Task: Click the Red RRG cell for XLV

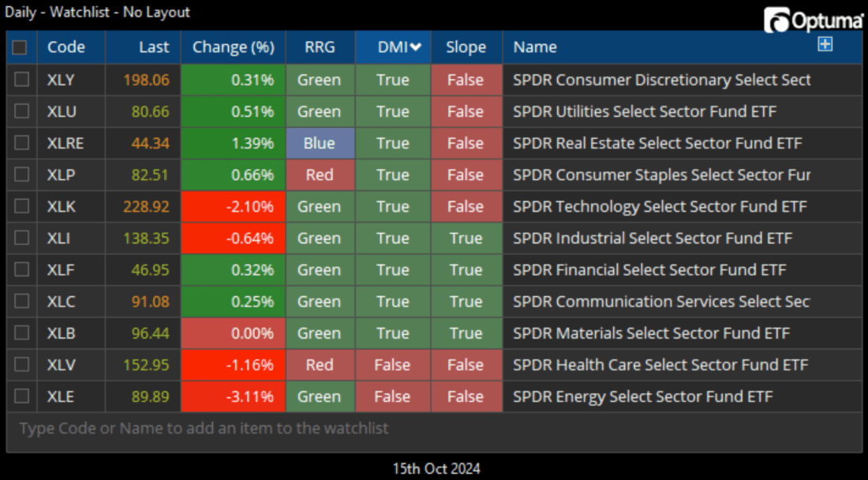Action: pyautogui.click(x=320, y=364)
